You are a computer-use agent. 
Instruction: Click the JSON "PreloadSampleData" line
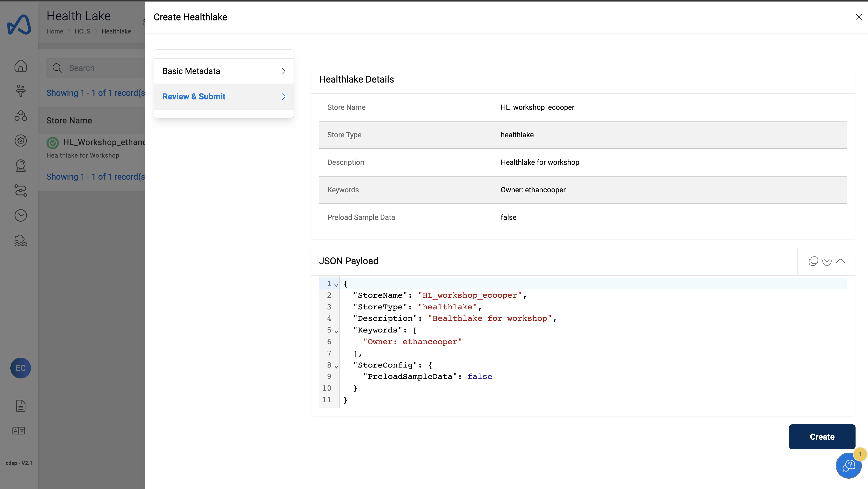428,376
